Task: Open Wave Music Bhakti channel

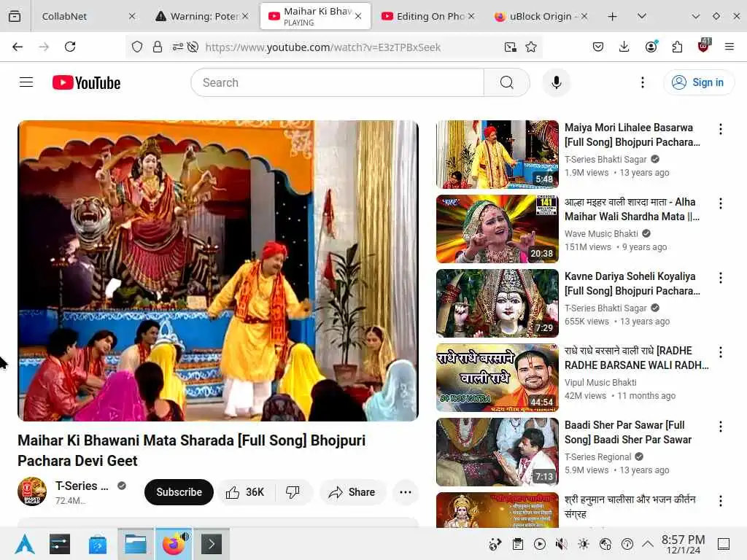Action: tap(601, 233)
